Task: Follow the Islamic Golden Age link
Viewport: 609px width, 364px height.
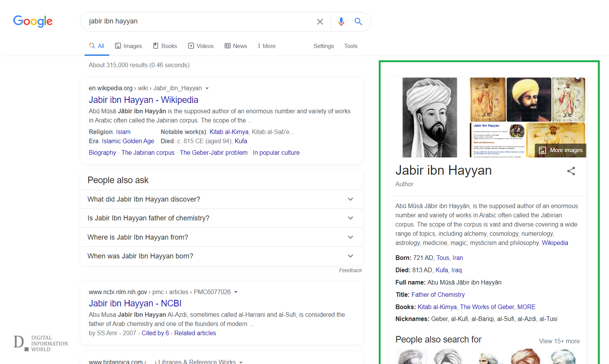Action: [x=128, y=141]
